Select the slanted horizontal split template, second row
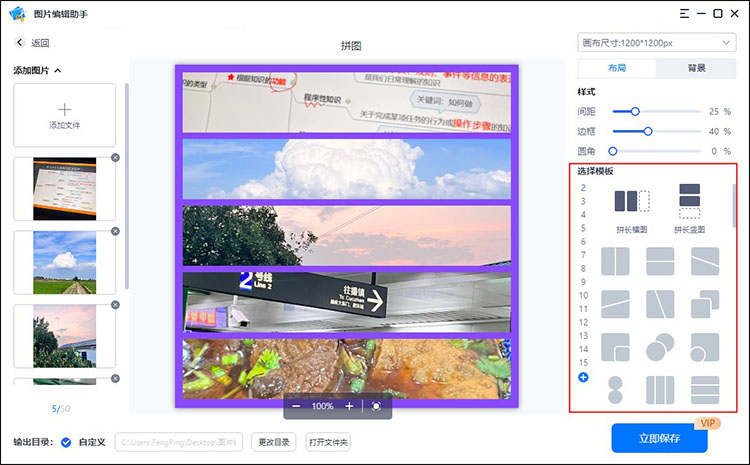The height and width of the screenshot is (465, 750). (x=615, y=304)
